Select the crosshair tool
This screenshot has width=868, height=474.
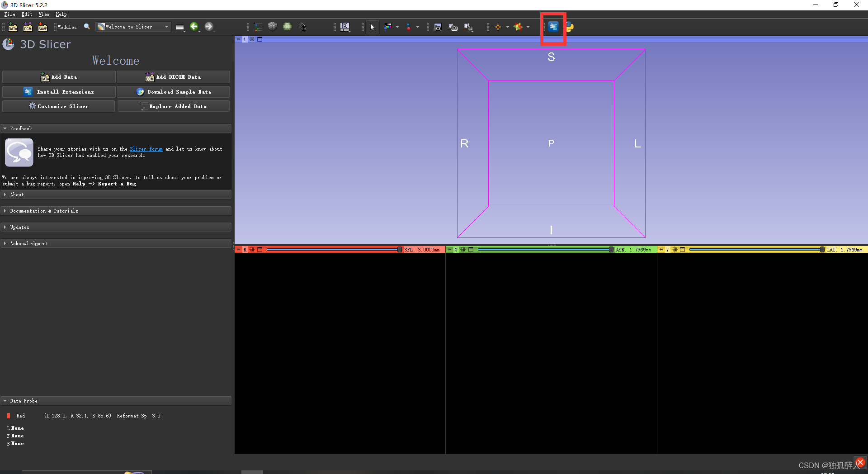[x=498, y=27]
